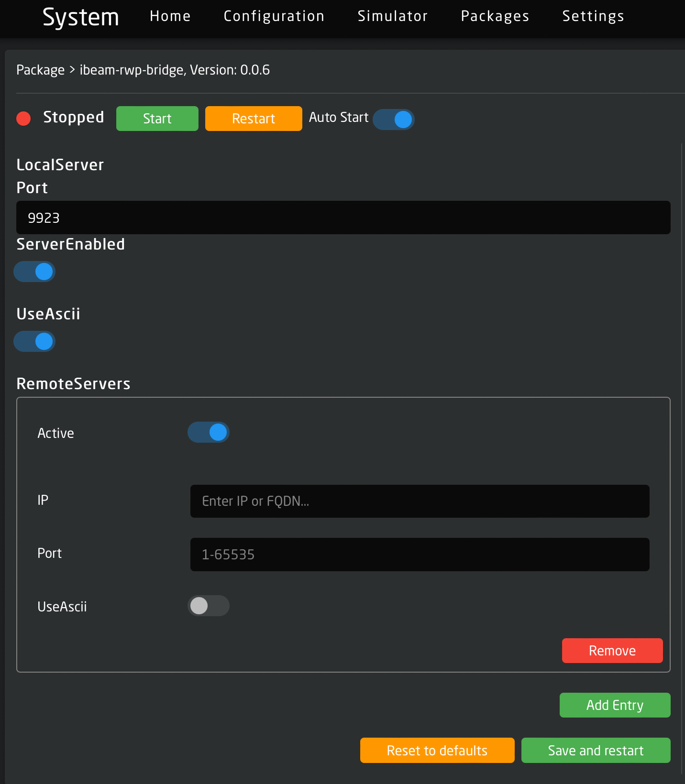Open the Home menu item
The width and height of the screenshot is (685, 784).
tap(170, 16)
